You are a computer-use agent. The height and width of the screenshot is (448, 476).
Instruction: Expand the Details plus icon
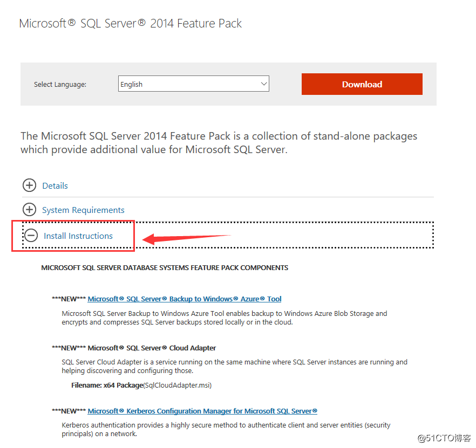(30, 185)
